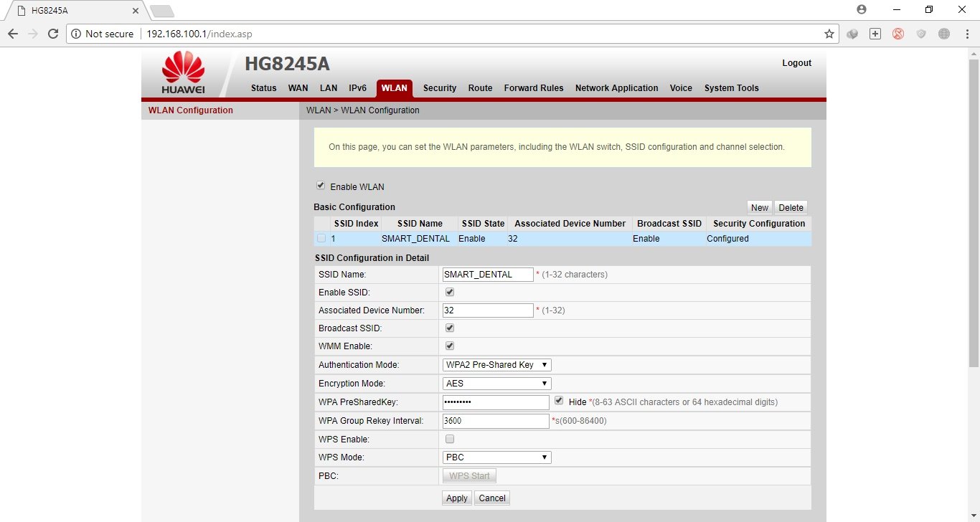Enable the WPS Enable checkbox

pos(450,439)
